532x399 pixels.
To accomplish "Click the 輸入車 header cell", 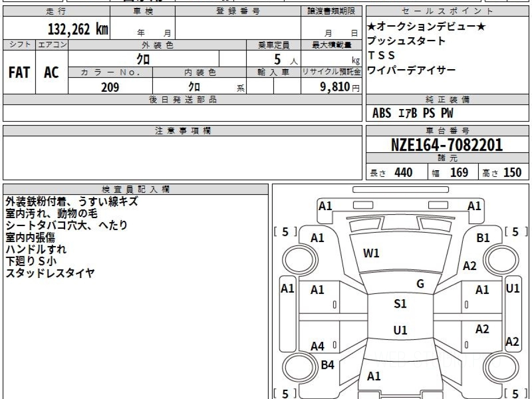I will coord(274,72).
